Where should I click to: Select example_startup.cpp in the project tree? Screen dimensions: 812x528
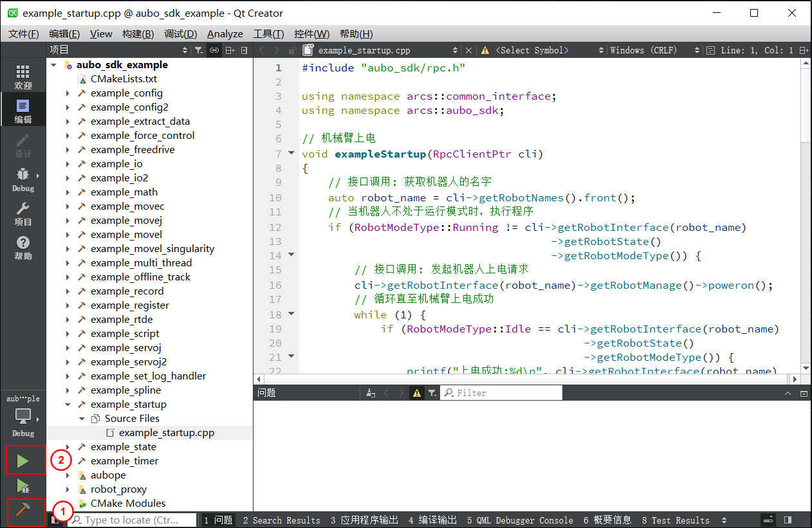pyautogui.click(x=167, y=433)
